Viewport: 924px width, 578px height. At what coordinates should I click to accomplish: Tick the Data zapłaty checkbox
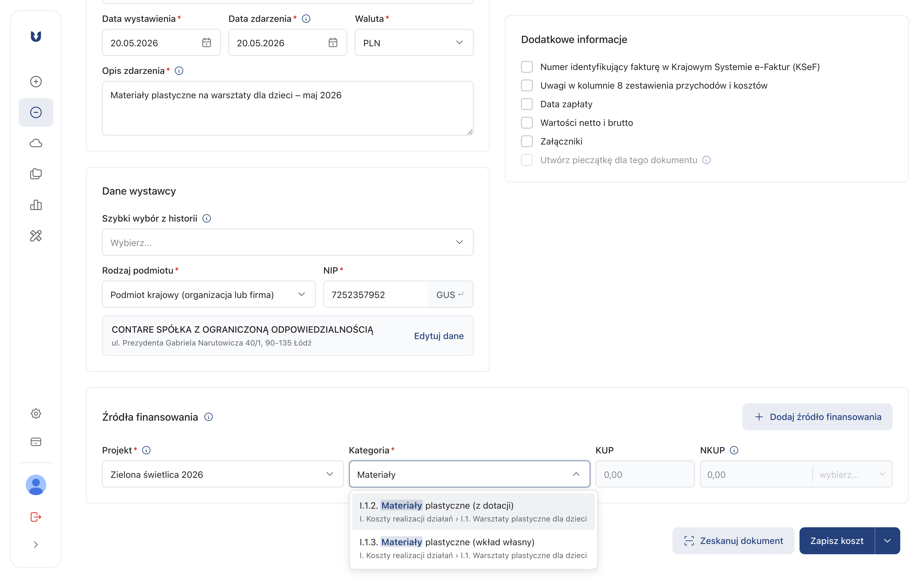point(527,104)
